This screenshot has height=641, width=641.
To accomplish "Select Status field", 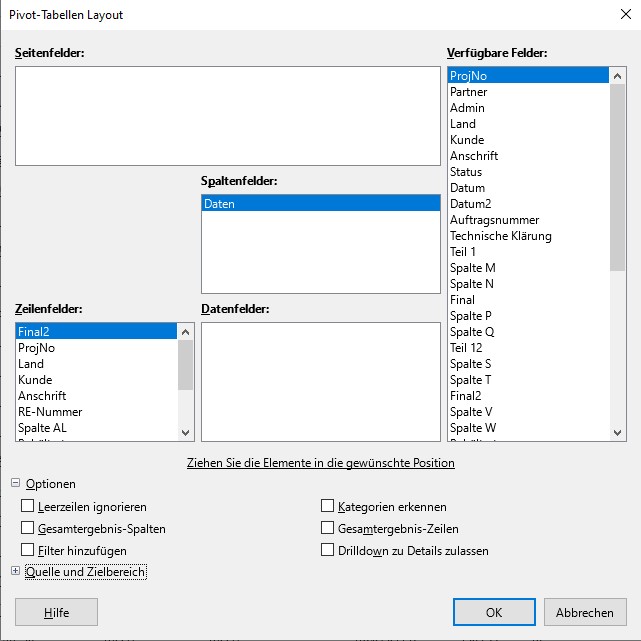I will pos(528,171).
